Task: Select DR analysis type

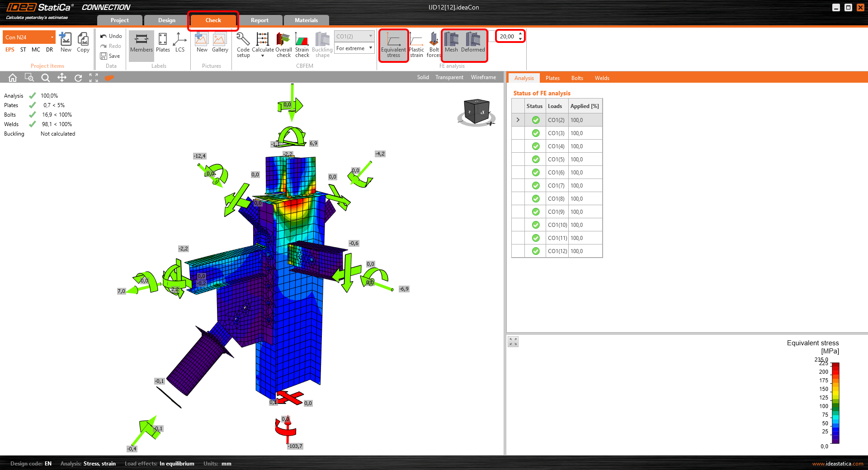Action: [50, 50]
